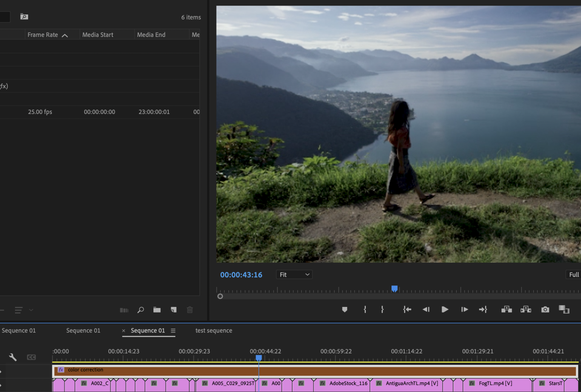Open the Sequence 01 panel menu icon
Viewport: 581px width, 392px height.
point(173,330)
